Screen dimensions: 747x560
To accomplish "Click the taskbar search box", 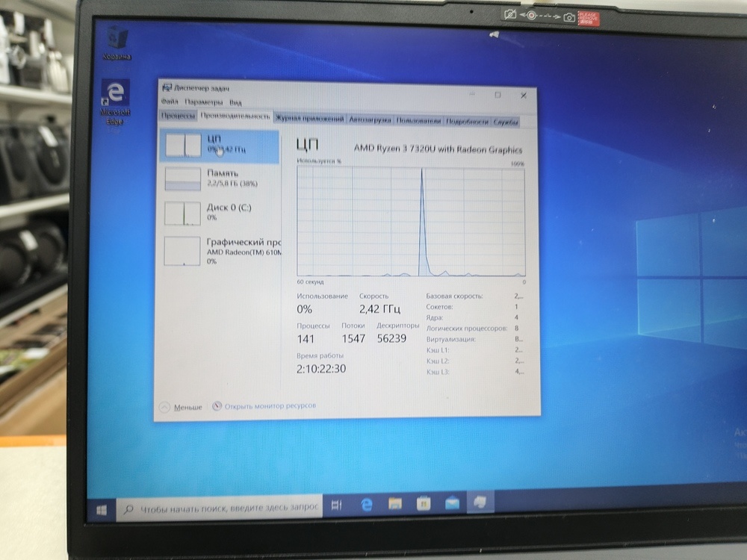I will point(220,508).
